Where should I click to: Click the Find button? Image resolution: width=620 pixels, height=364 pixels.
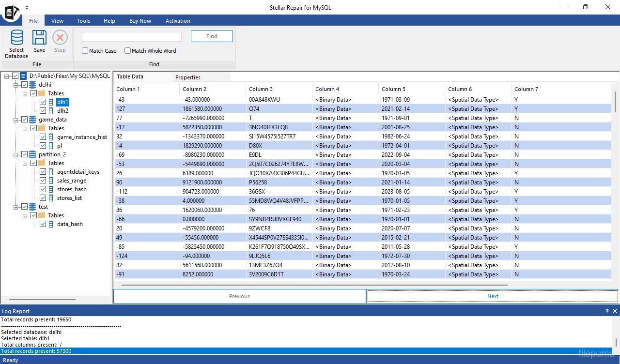(x=212, y=36)
